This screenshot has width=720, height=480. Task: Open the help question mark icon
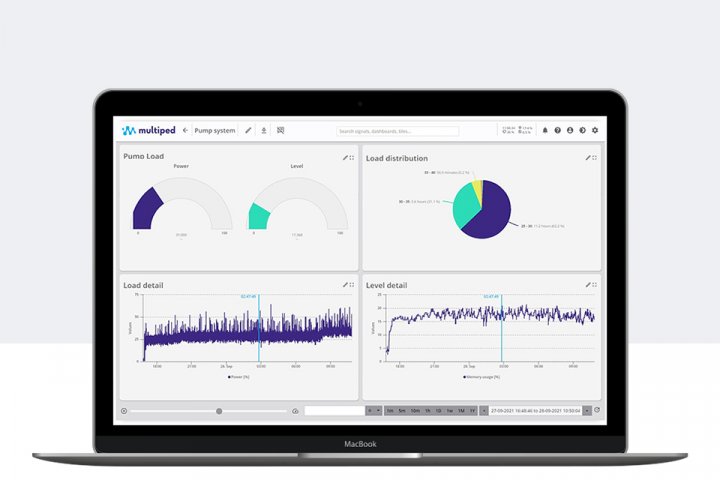click(557, 130)
